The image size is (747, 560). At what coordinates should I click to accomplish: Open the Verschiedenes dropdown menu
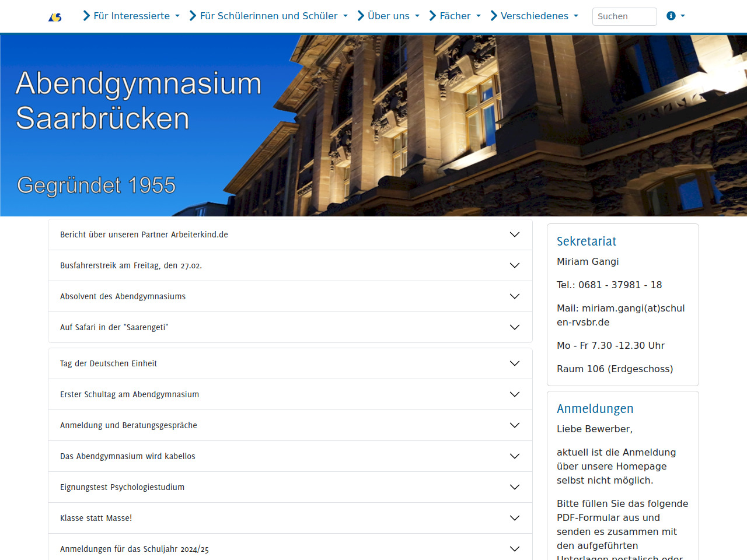535,16
